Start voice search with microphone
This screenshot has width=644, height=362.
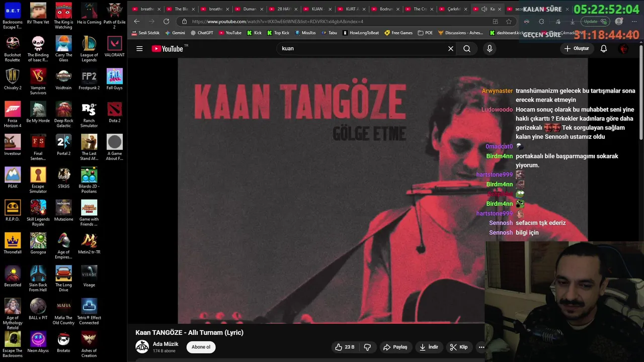click(x=490, y=49)
